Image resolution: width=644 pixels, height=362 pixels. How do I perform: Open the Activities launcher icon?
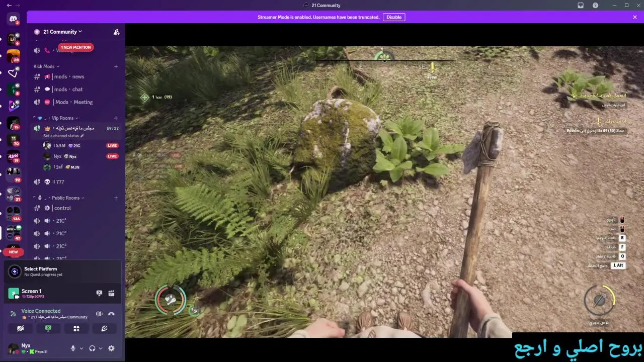(x=76, y=328)
